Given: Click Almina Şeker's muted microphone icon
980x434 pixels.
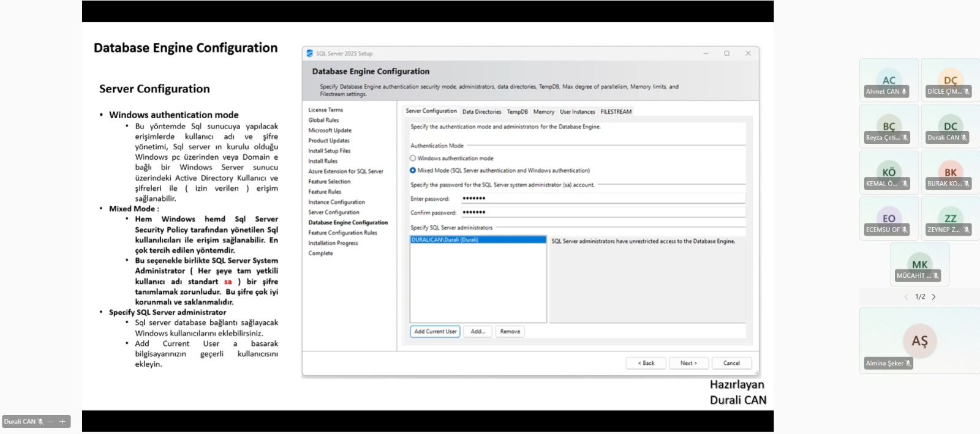Looking at the screenshot, I should [908, 364].
